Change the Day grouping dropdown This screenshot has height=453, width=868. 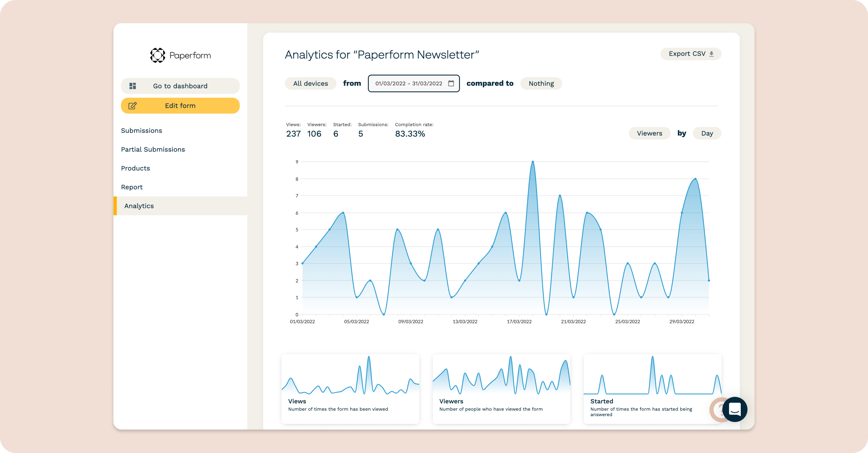[x=706, y=133]
